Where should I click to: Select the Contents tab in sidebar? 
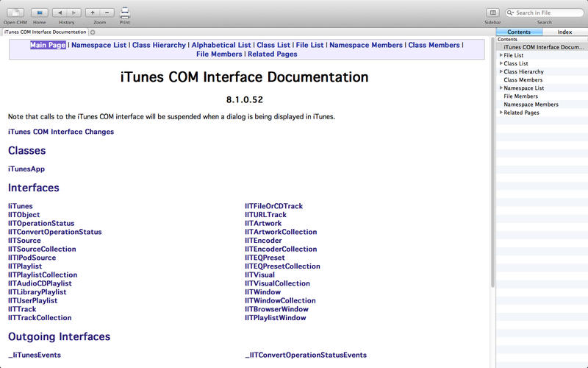pyautogui.click(x=519, y=32)
